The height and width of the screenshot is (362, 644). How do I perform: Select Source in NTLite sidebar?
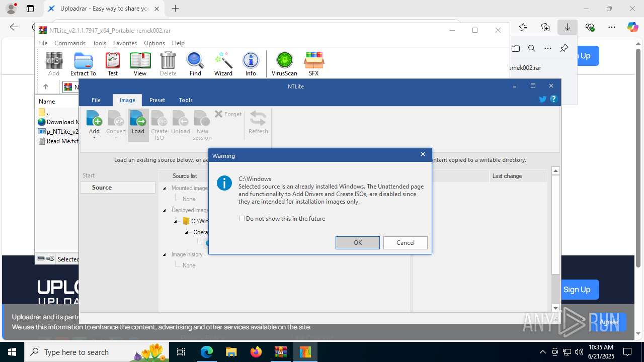click(x=118, y=188)
